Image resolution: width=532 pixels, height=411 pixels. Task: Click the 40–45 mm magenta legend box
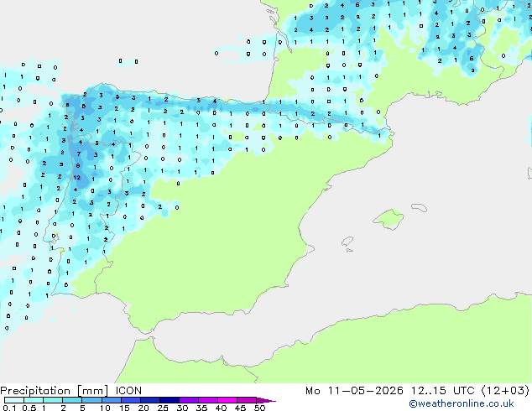coord(227,400)
